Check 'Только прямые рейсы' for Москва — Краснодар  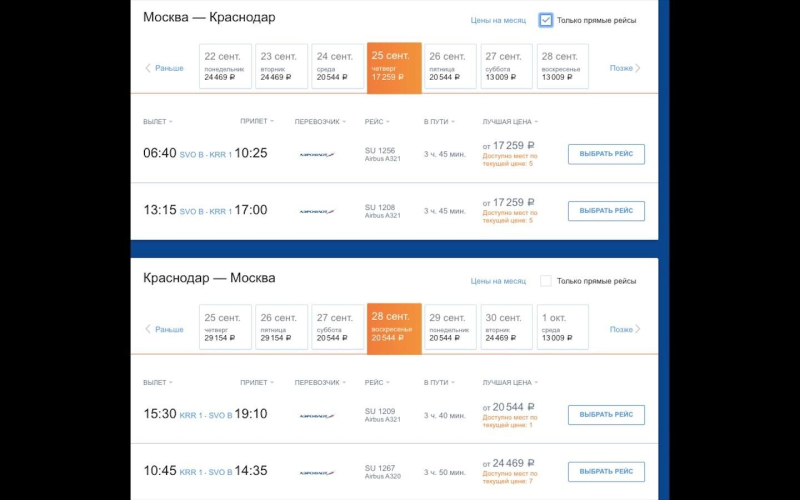point(546,20)
